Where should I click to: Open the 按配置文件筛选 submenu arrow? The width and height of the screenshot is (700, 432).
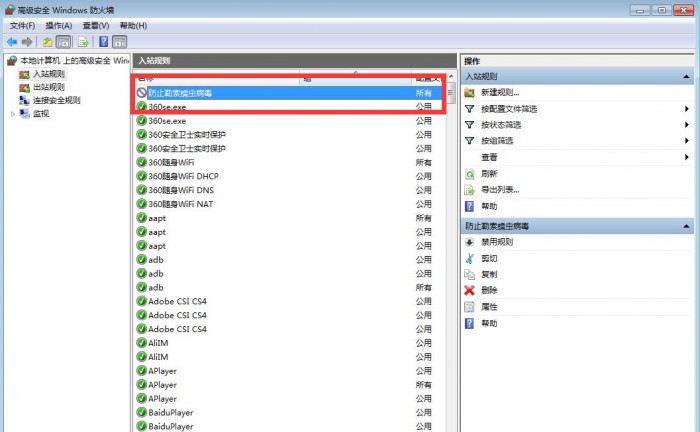click(x=687, y=108)
